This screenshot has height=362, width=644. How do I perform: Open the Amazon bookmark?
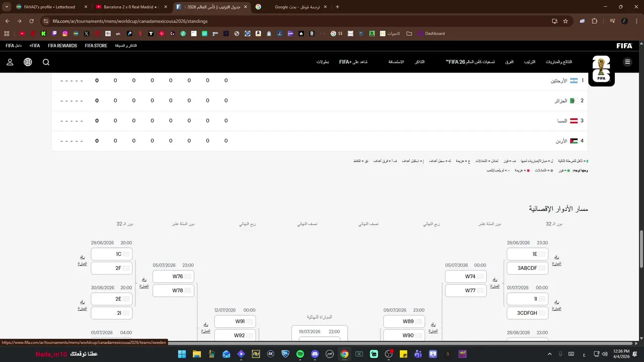(x=258, y=34)
